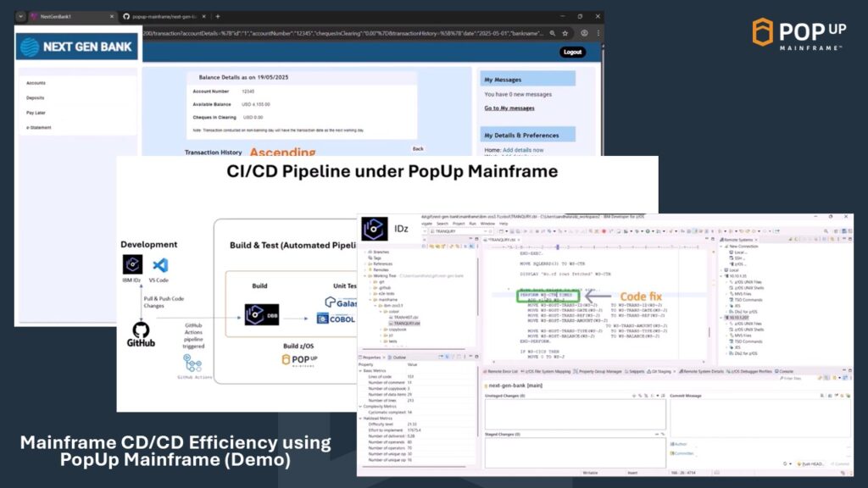868x488 pixels.
Task: Bookmark page with the star icon
Action: (565, 33)
